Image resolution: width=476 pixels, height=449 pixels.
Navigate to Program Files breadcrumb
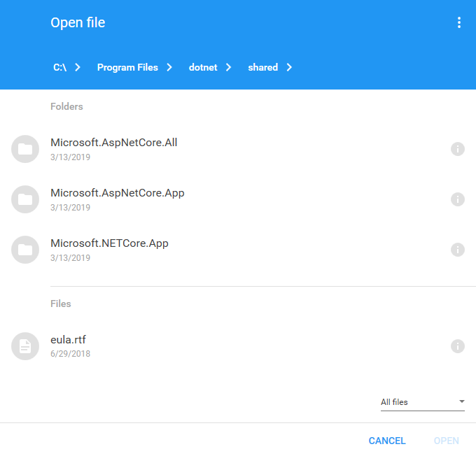click(127, 67)
